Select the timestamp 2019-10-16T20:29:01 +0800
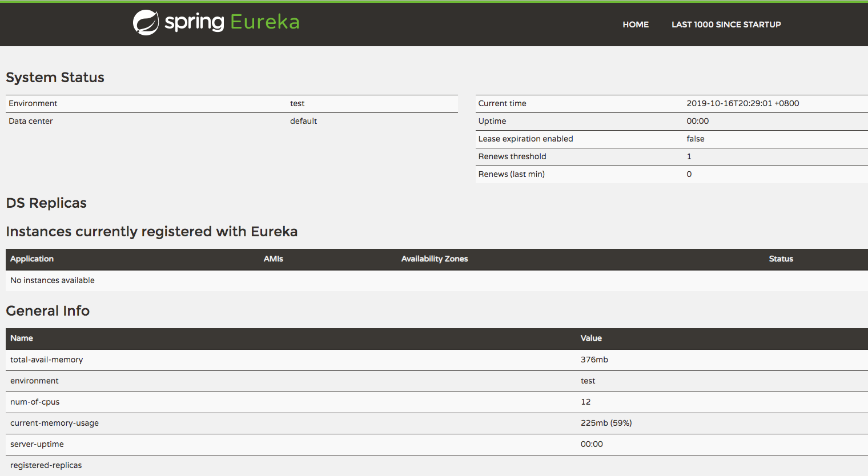This screenshot has width=868, height=476. pos(742,103)
